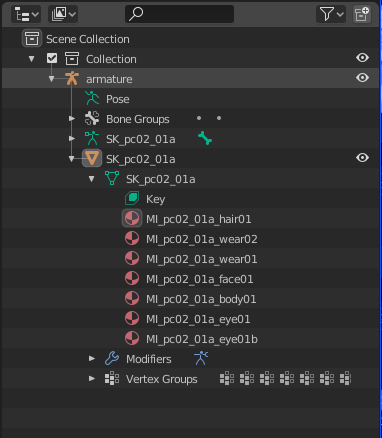This screenshot has height=438, width=382.
Task: Select the Pose icon under armature
Action: pyautogui.click(x=92, y=99)
